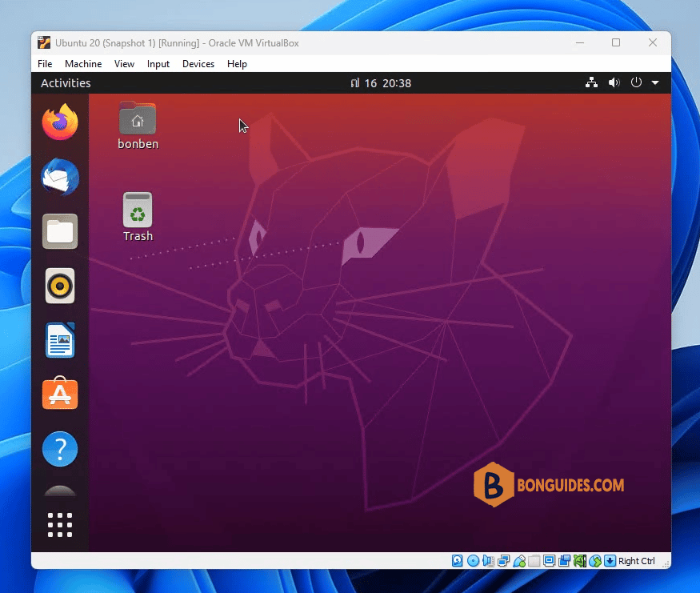
Task: Select the Trash desktop icon
Action: click(138, 217)
